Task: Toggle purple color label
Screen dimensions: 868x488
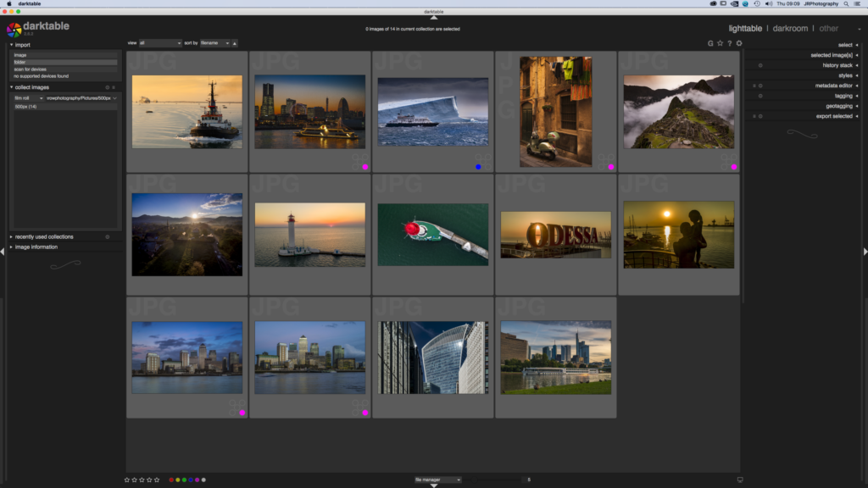Action: coord(197,480)
